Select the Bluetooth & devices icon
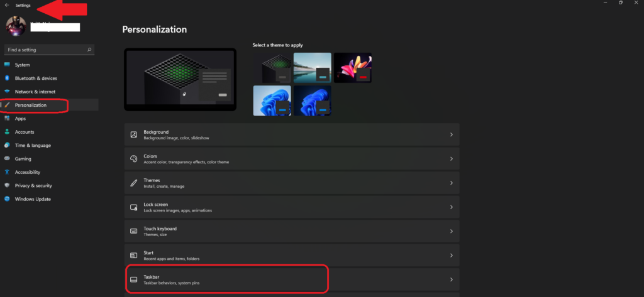644x297 pixels. click(7, 78)
